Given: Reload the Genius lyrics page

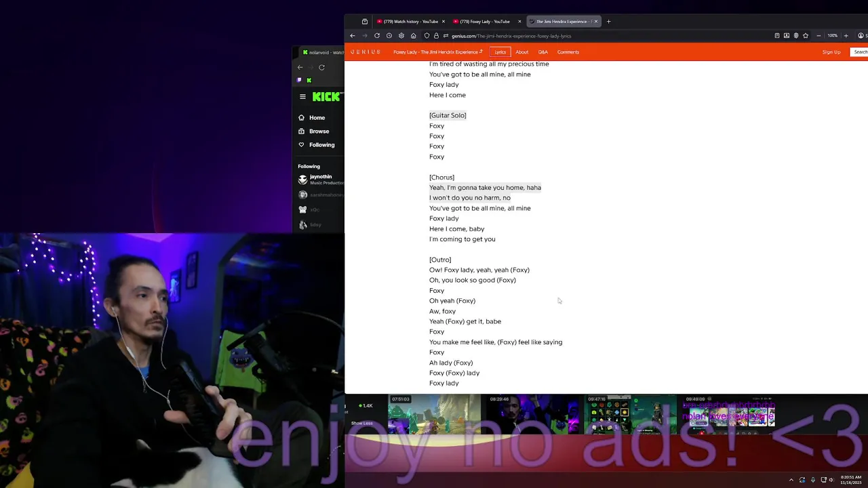Looking at the screenshot, I should coord(377,36).
